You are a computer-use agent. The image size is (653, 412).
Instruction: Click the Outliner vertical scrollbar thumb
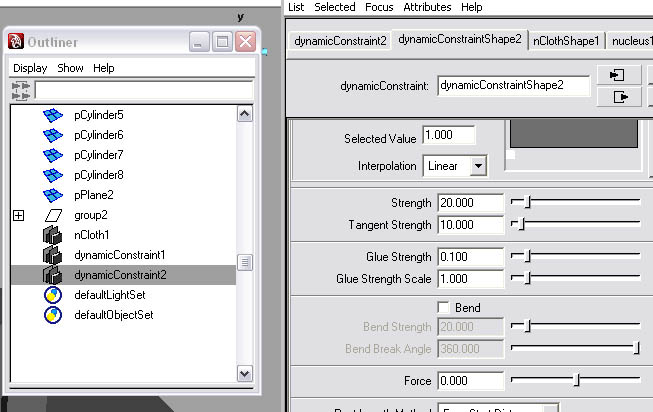pyautogui.click(x=245, y=262)
